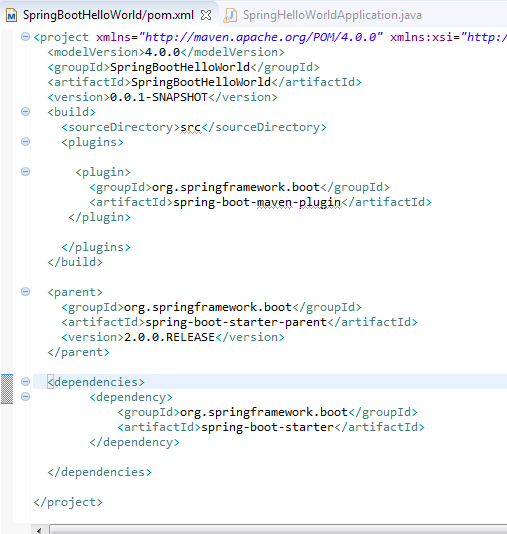Place the cursor on 2.0.0.RELEASE version text
507x534 pixels.
(169, 337)
